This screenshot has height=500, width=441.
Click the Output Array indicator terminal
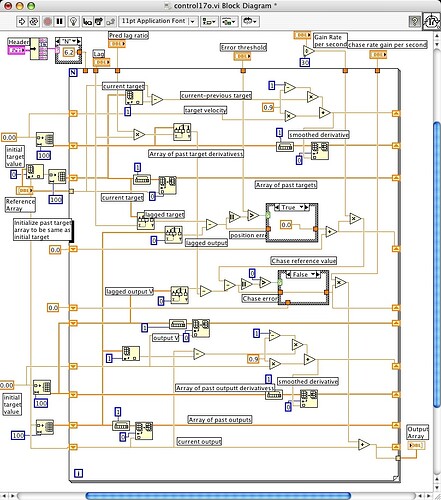click(416, 445)
